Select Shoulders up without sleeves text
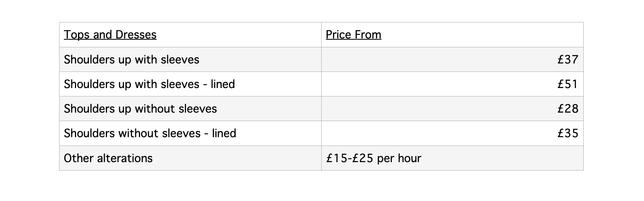This screenshot has width=644, height=201. pos(140,109)
